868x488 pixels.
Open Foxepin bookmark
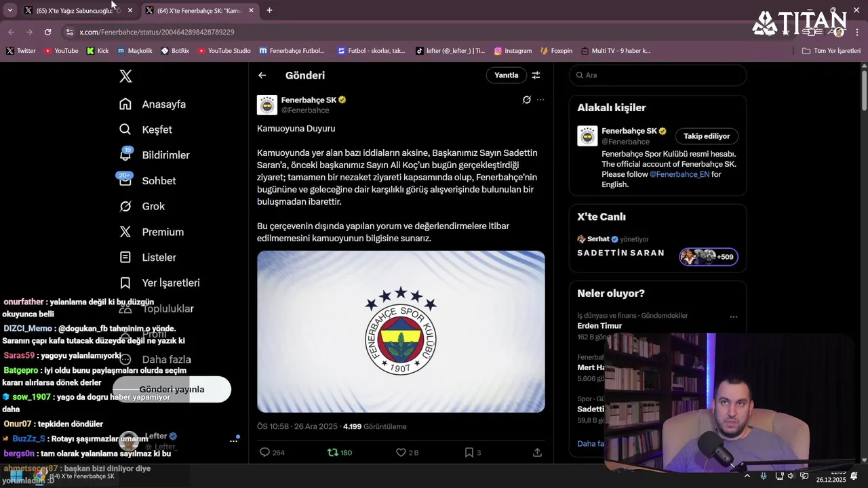click(x=557, y=51)
